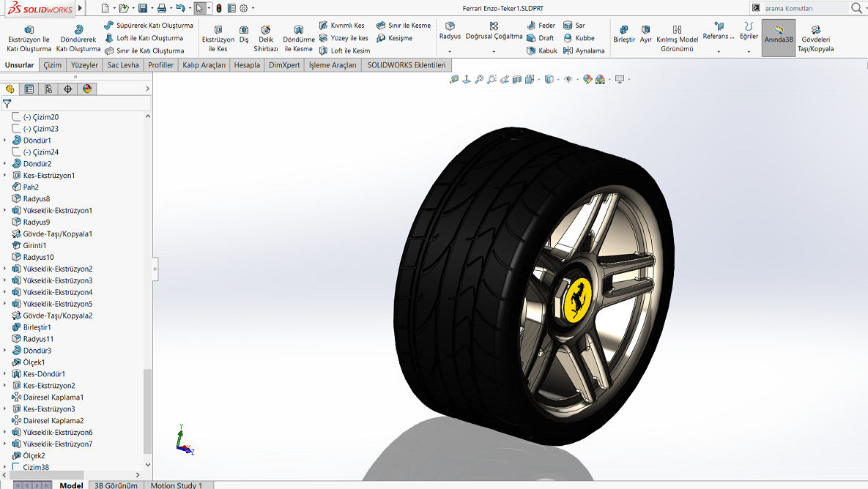
Task: Open the Doğrusal Çoğaltma dropdown arrow
Action: 494,51
